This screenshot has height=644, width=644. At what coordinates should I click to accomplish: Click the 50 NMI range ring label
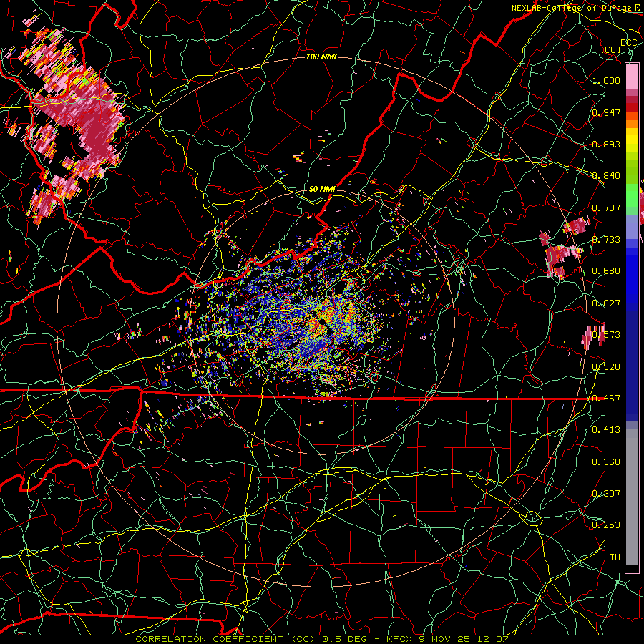click(x=322, y=189)
